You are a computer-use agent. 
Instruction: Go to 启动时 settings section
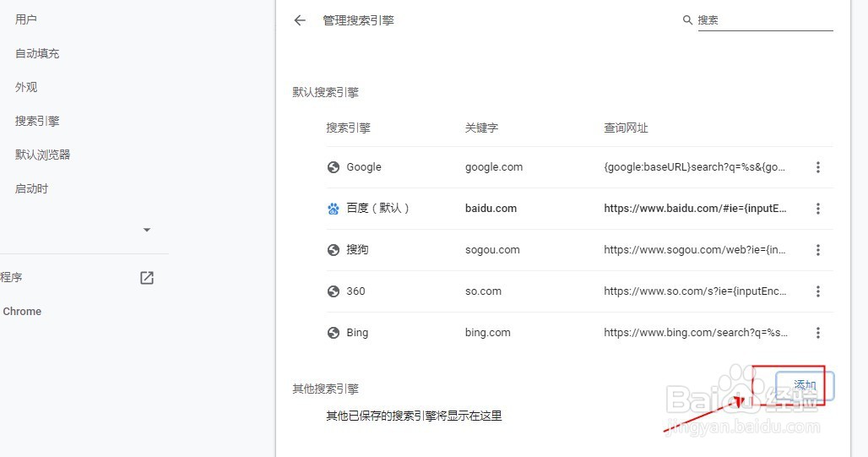click(x=31, y=188)
